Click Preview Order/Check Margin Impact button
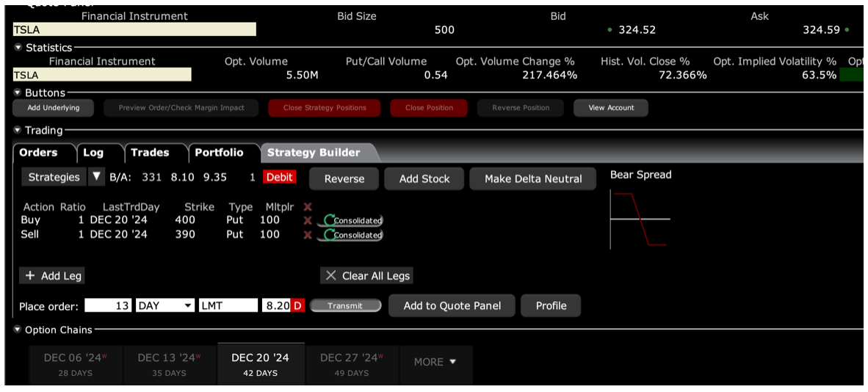The height and width of the screenshot is (392, 868). pos(181,108)
